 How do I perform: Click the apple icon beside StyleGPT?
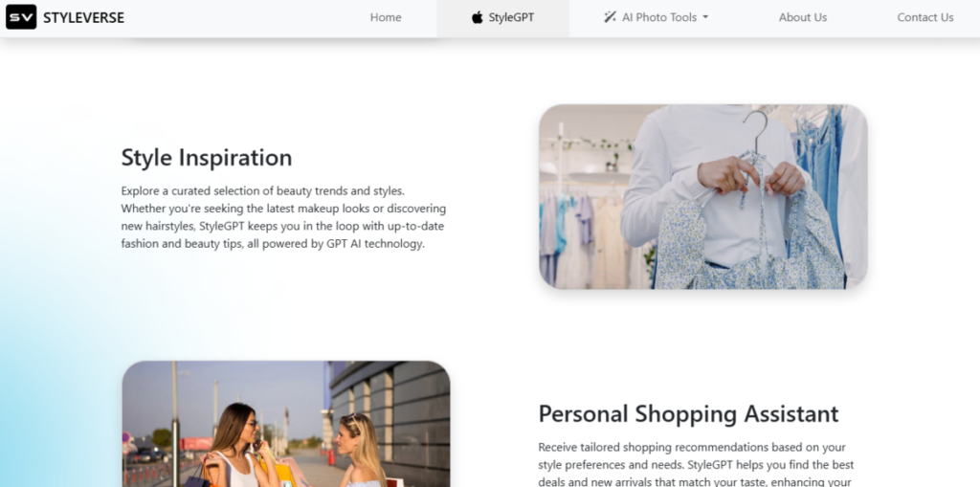478,17
